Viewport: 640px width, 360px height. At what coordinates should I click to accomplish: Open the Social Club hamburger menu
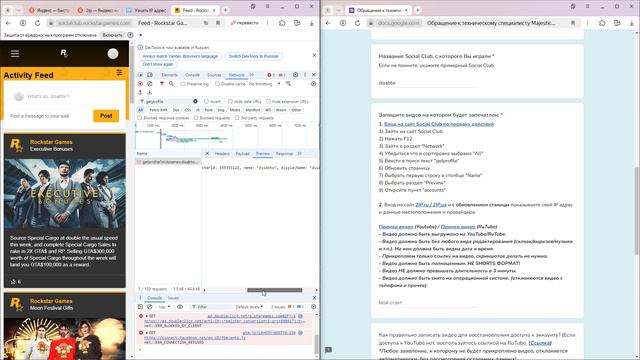coord(15,53)
